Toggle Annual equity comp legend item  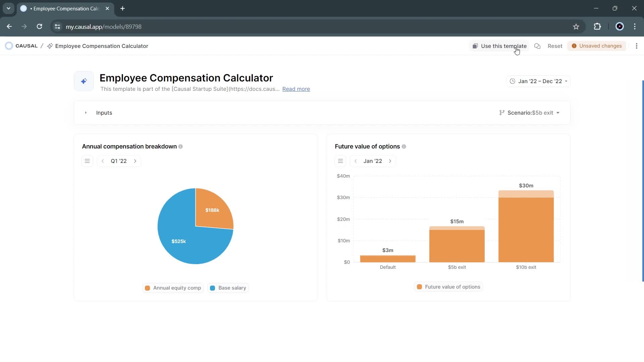coord(172,288)
